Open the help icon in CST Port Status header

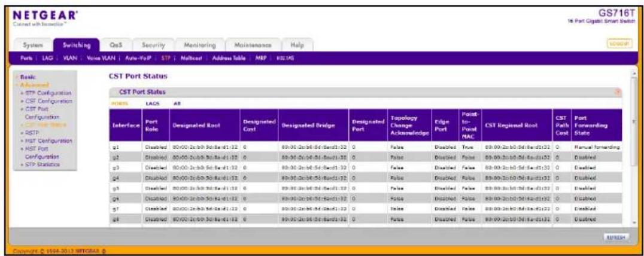617,92
